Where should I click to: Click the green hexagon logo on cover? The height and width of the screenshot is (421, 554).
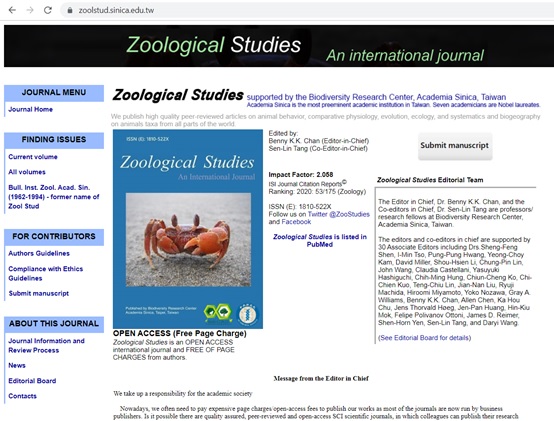coord(218,313)
